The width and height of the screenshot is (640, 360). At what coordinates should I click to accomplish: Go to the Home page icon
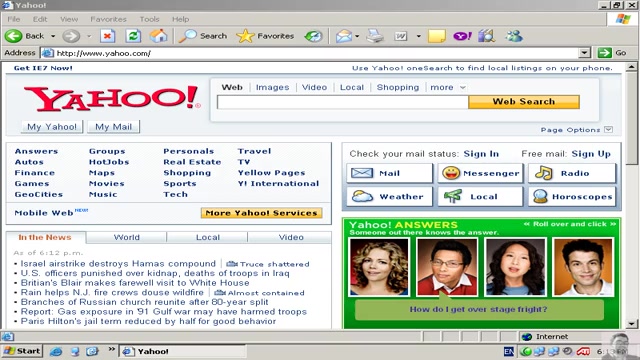click(x=158, y=36)
